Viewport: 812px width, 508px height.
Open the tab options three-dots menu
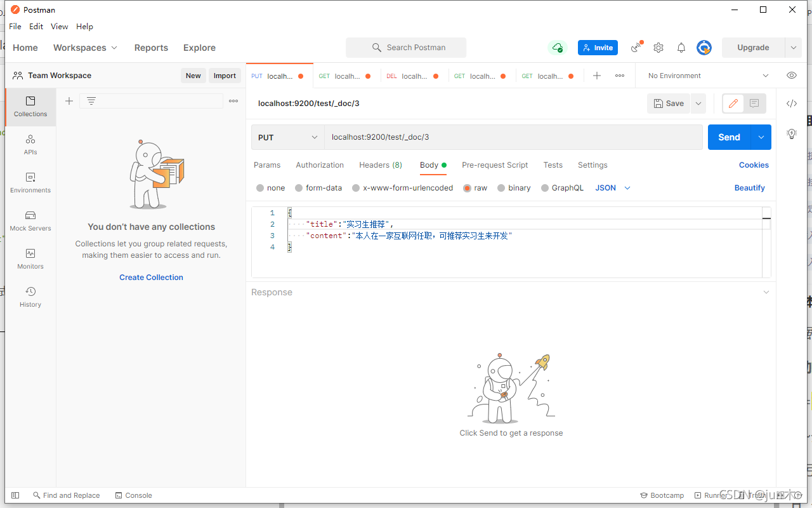click(620, 76)
